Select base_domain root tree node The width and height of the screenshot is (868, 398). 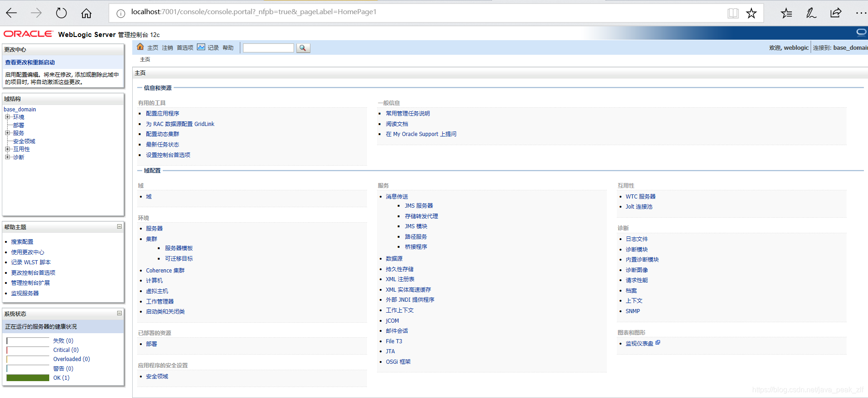coord(20,109)
